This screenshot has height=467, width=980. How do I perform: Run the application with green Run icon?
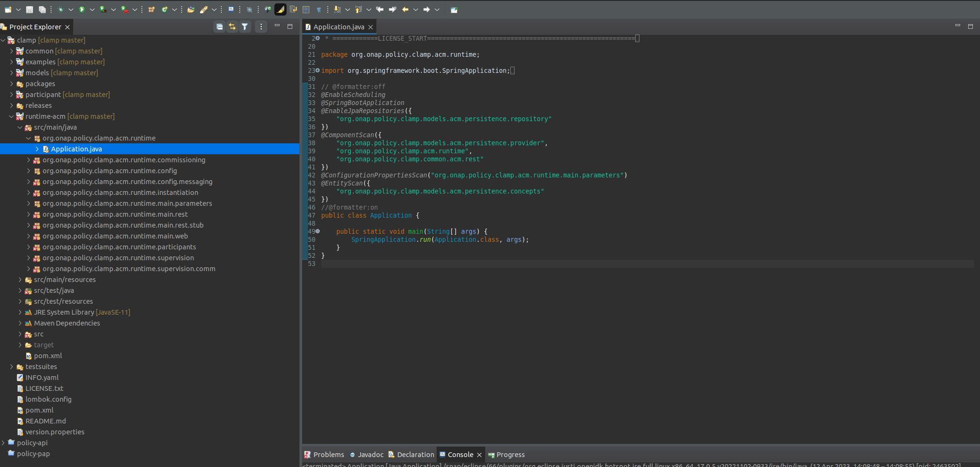click(82, 9)
